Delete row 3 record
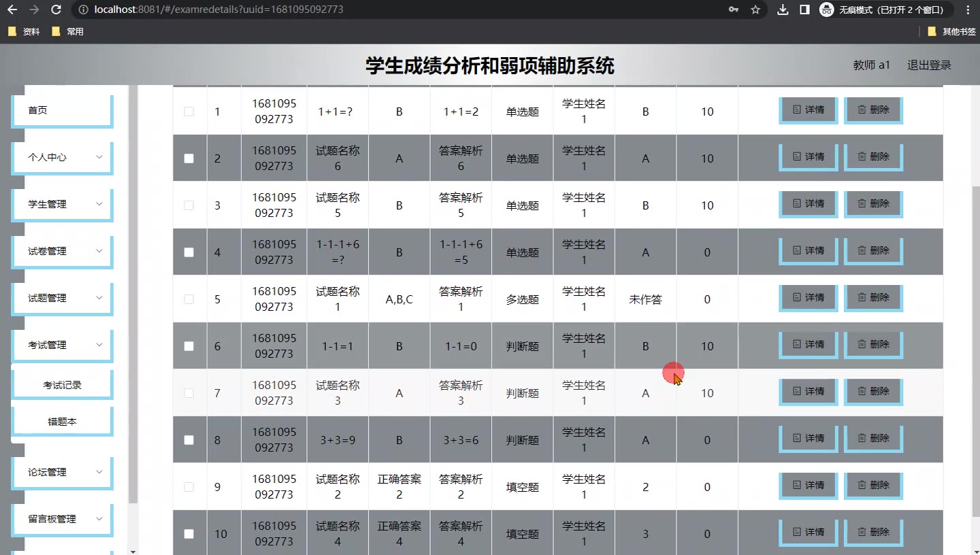Viewport: 980px width, 555px height. point(873,203)
